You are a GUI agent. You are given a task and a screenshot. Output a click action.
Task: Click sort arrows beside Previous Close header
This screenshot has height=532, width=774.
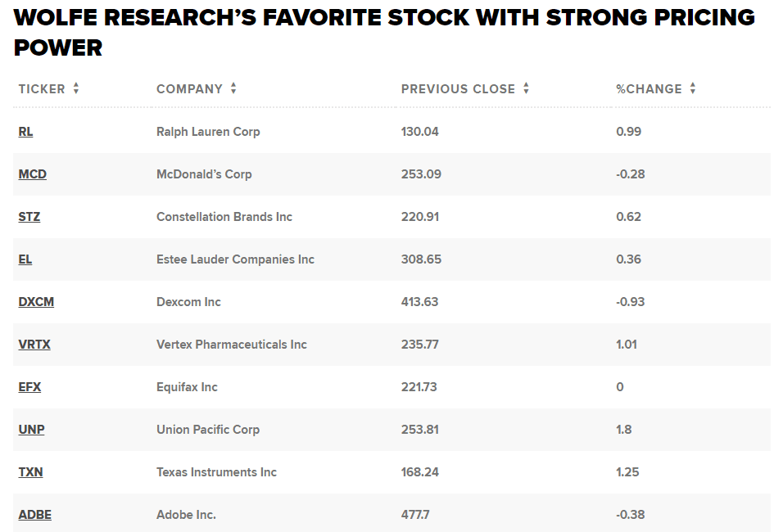pos(526,88)
